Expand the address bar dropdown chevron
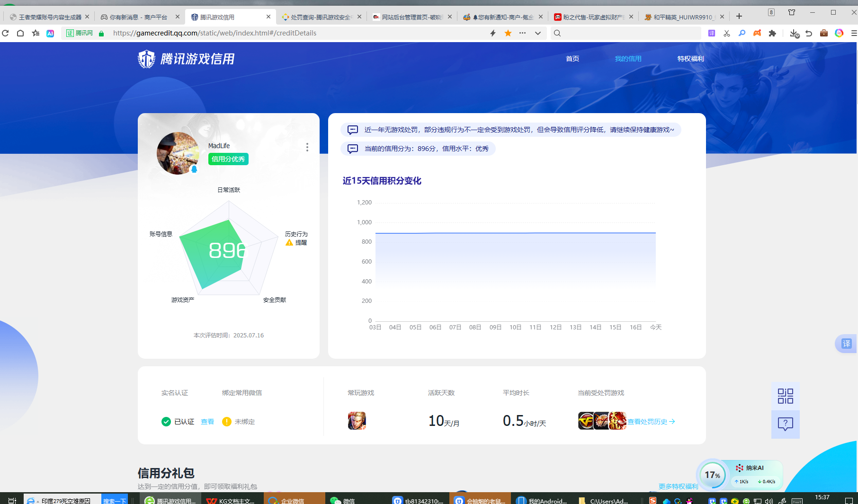Screen dimensions: 858x504 (x=537, y=33)
